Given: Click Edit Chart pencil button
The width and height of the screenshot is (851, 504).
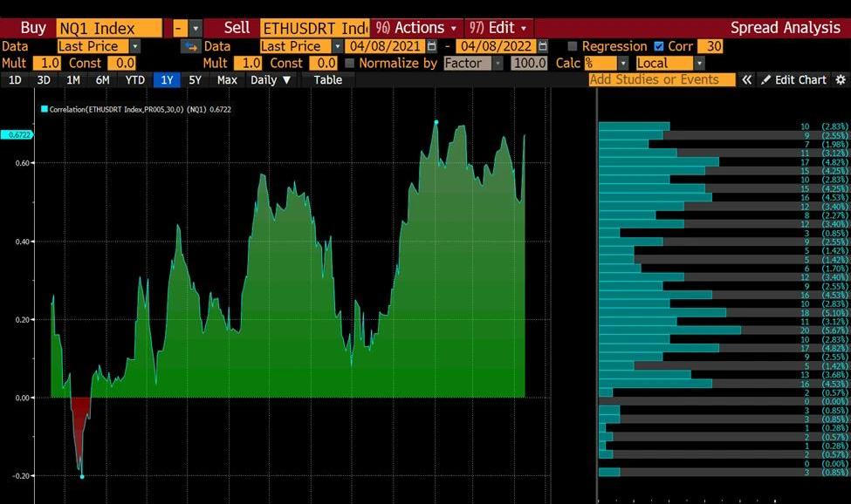Looking at the screenshot, I should [793, 79].
